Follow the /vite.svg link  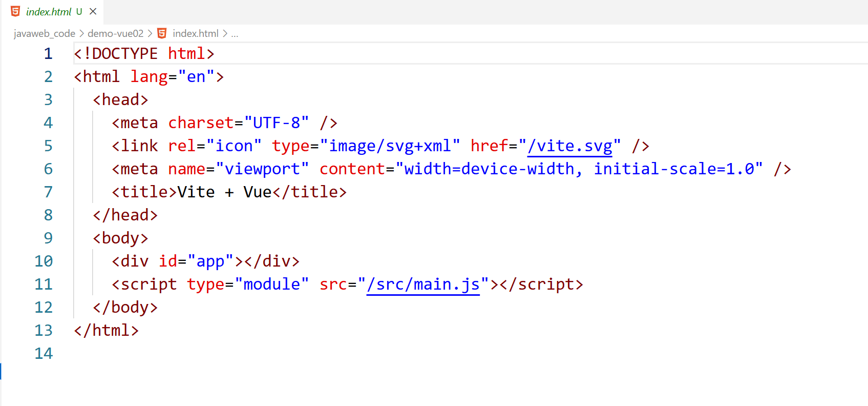coord(570,146)
